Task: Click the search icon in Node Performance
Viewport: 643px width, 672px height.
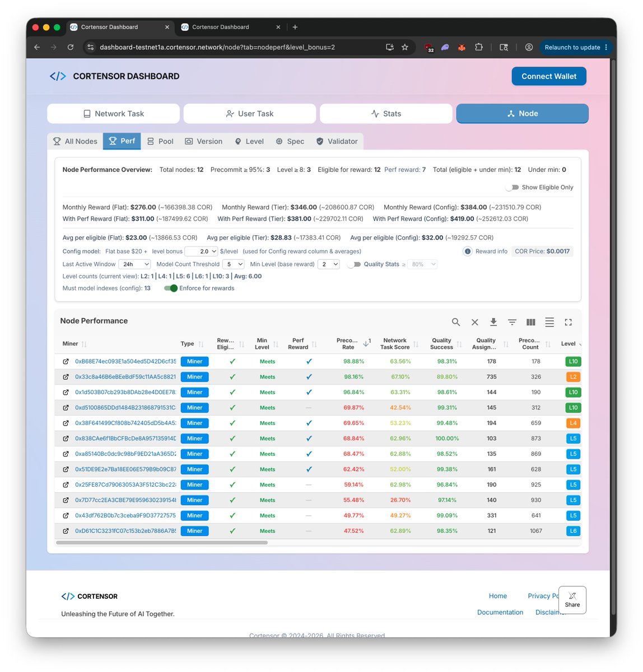Action: click(456, 322)
